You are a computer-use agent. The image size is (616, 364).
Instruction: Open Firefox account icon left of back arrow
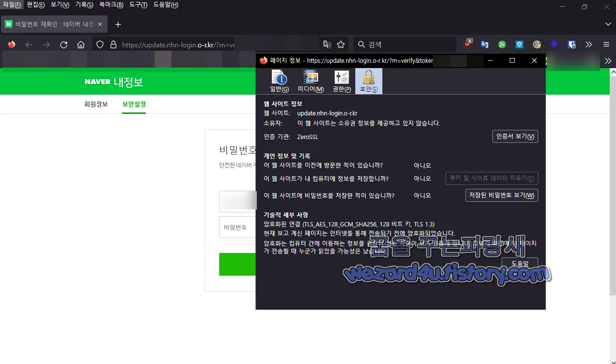12,44
